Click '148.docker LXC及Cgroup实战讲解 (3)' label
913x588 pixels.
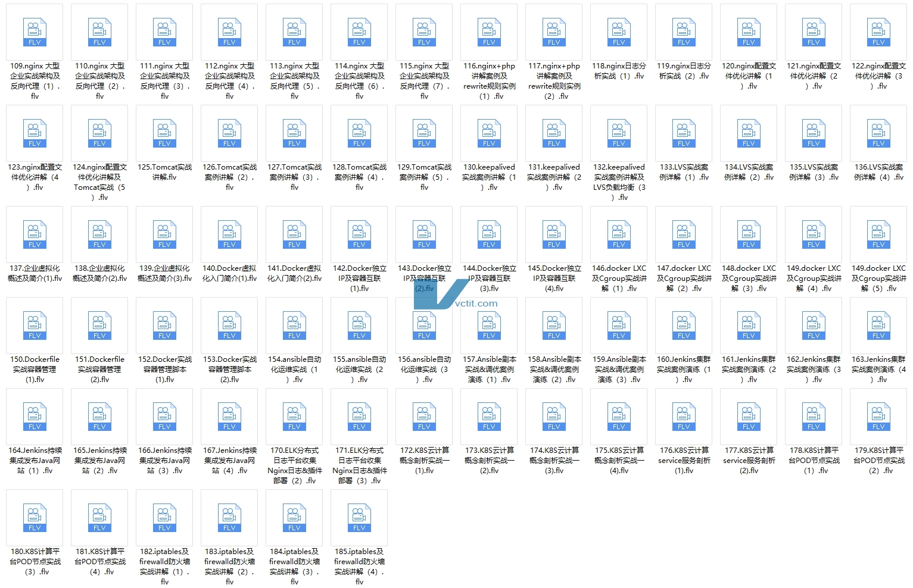point(749,279)
